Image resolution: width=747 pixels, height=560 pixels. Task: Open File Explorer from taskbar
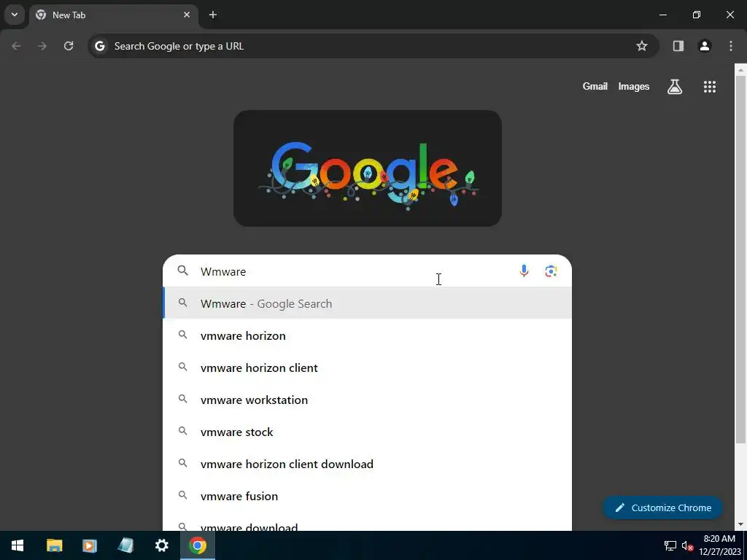[x=54, y=545]
